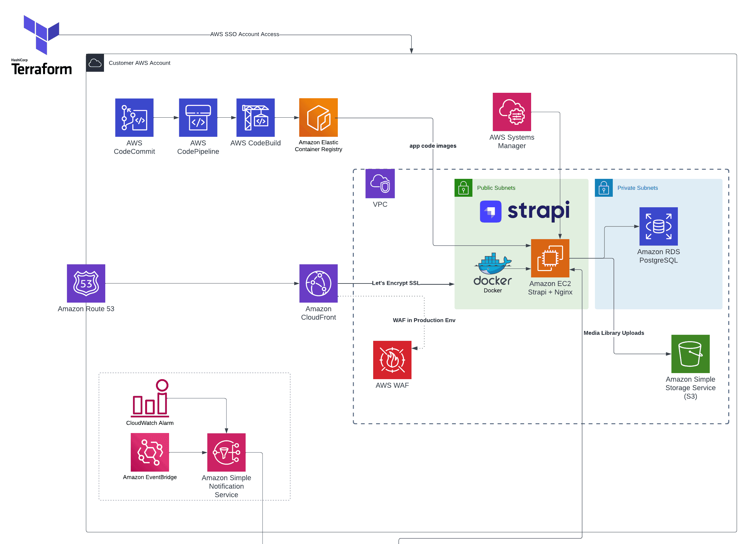Viewport: 756px width, 544px height.
Task: Click the 'Amazon EventBridge' caption text
Action: click(x=150, y=477)
